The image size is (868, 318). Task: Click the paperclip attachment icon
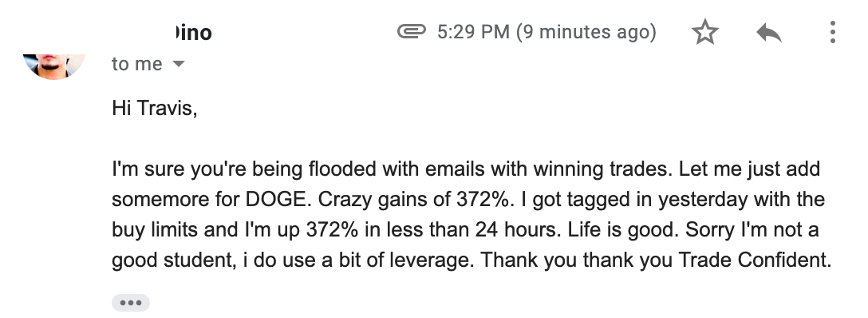412,32
